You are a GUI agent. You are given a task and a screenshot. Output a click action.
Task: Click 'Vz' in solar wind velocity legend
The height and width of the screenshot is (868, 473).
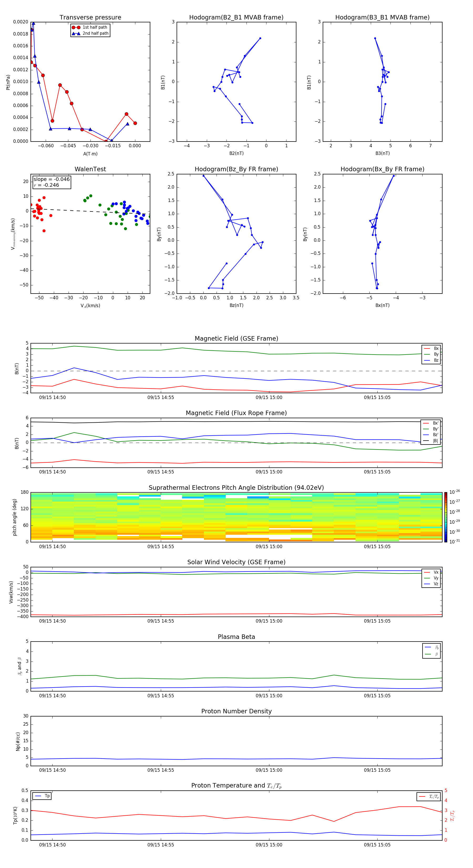(436, 584)
